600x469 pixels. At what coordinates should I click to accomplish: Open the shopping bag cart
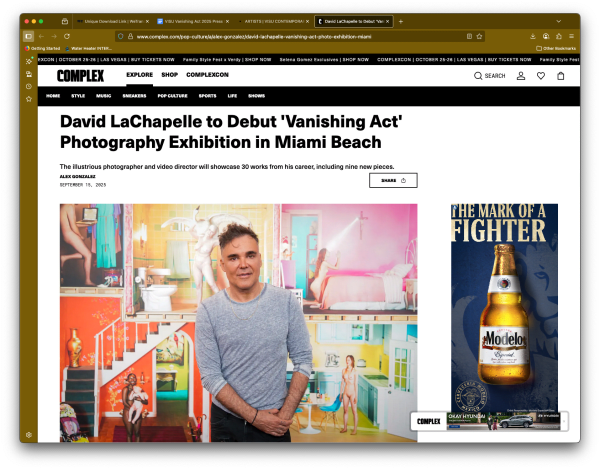tap(560, 76)
